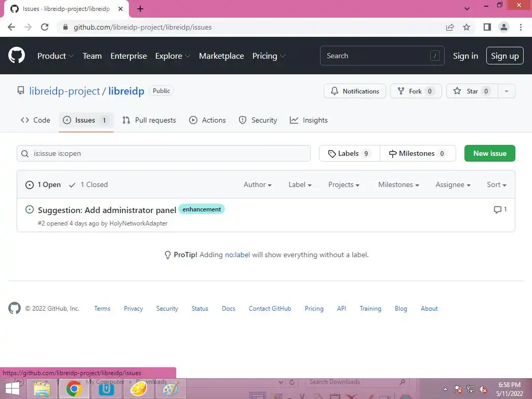532x399 pixels.
Task: Select the Issues tab
Action: (x=86, y=120)
